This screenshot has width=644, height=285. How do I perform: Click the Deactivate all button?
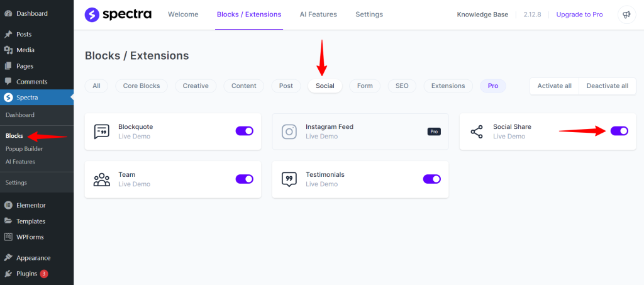pos(607,86)
